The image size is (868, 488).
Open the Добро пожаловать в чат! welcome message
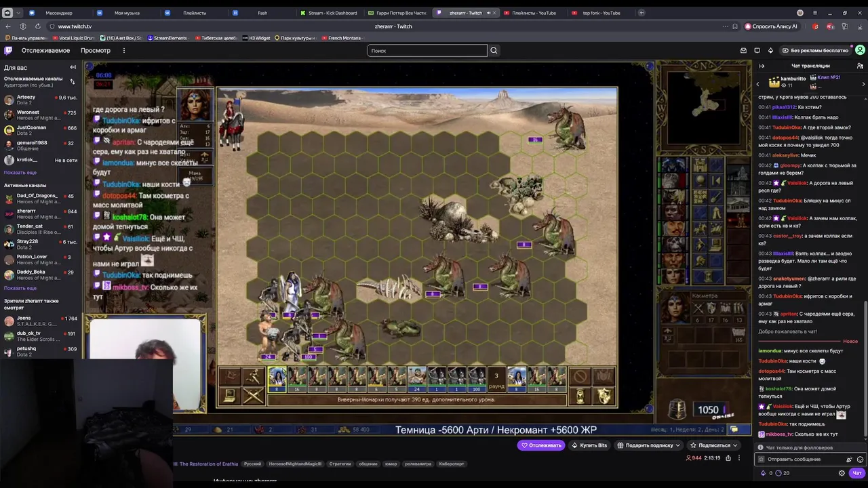tap(787, 331)
